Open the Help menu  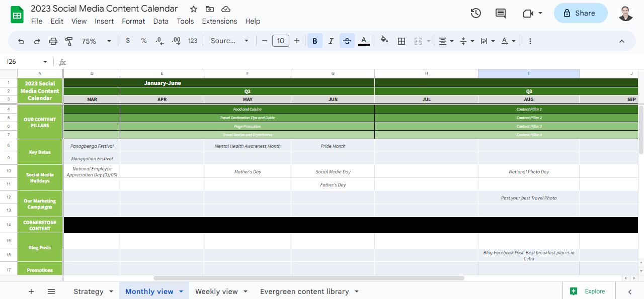click(253, 21)
